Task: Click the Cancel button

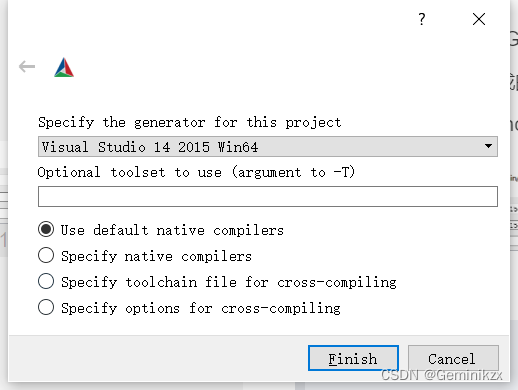Action: point(453,358)
